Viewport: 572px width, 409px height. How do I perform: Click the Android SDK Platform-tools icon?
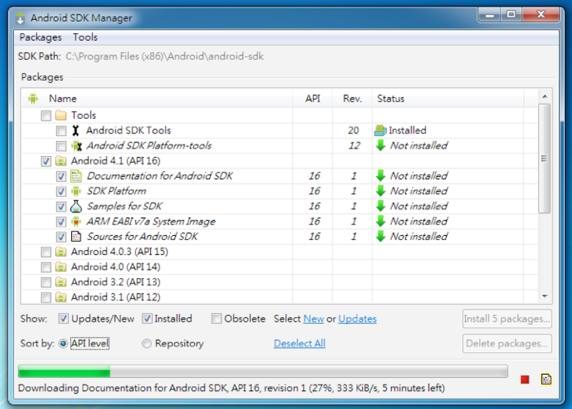coord(76,146)
